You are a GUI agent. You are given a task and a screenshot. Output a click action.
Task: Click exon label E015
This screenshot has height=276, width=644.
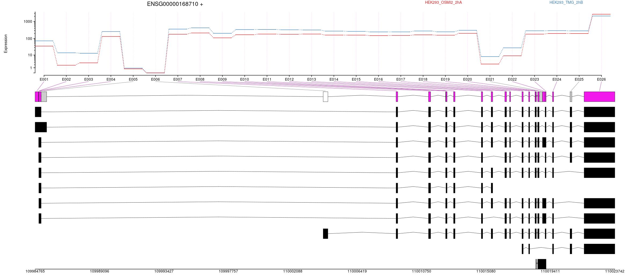(x=356, y=79)
